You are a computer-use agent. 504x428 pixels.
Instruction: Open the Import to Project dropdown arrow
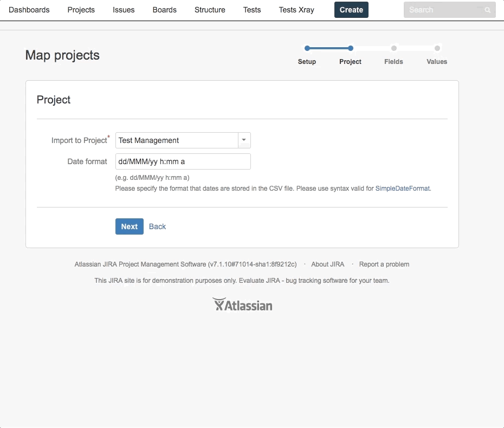(243, 140)
